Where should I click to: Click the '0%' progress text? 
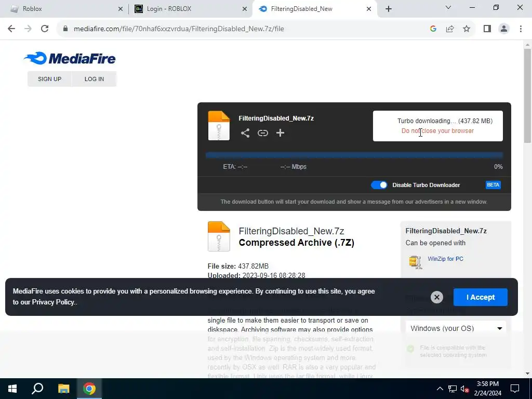coord(498,167)
